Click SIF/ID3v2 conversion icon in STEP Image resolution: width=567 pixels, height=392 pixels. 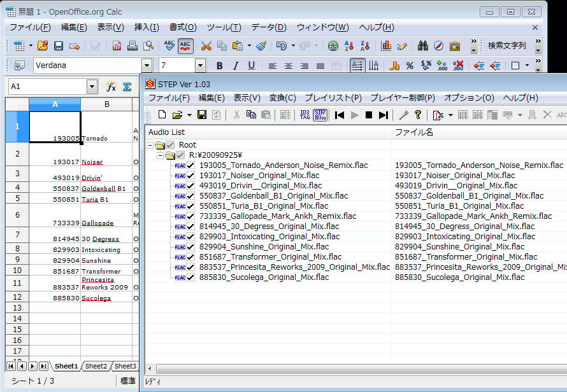[320, 115]
